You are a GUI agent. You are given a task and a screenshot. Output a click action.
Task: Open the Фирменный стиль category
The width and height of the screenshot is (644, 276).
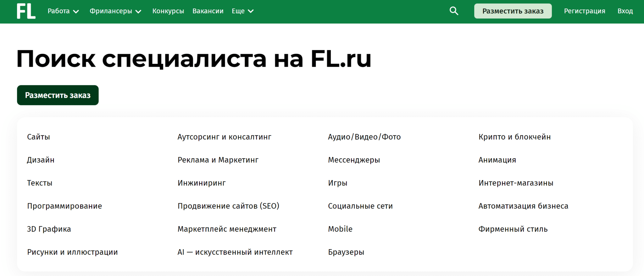pos(513,229)
